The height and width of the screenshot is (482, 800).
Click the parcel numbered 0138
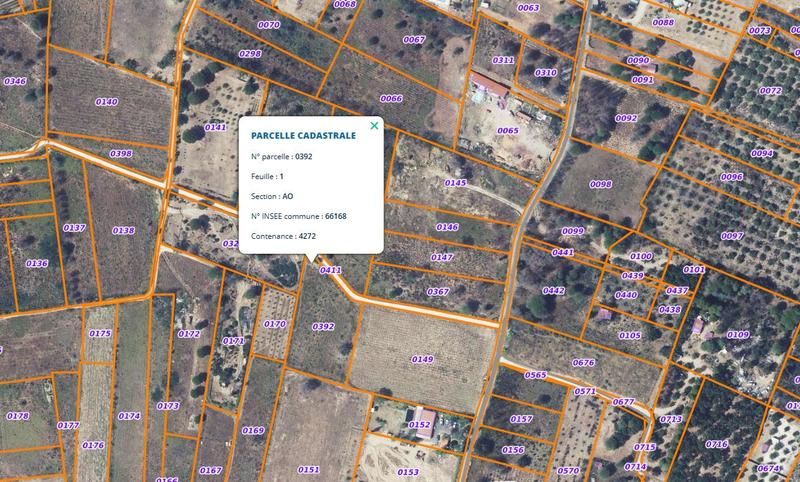(x=123, y=231)
